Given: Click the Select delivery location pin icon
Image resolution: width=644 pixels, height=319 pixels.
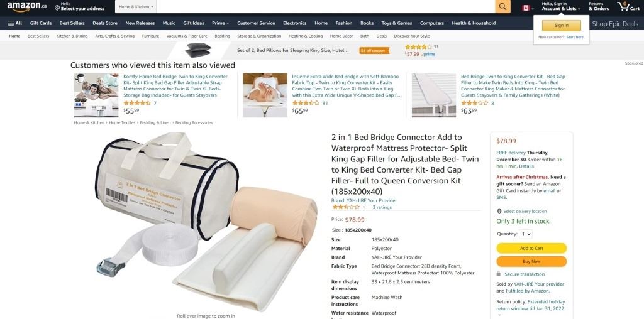Looking at the screenshot, I should coord(499,211).
